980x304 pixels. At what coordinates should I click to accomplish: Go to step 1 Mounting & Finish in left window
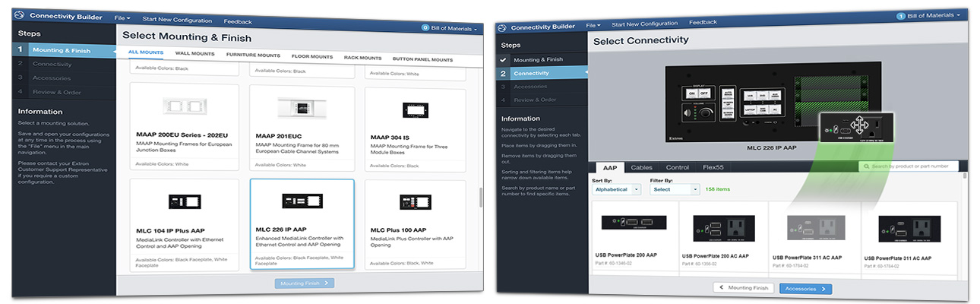[63, 50]
